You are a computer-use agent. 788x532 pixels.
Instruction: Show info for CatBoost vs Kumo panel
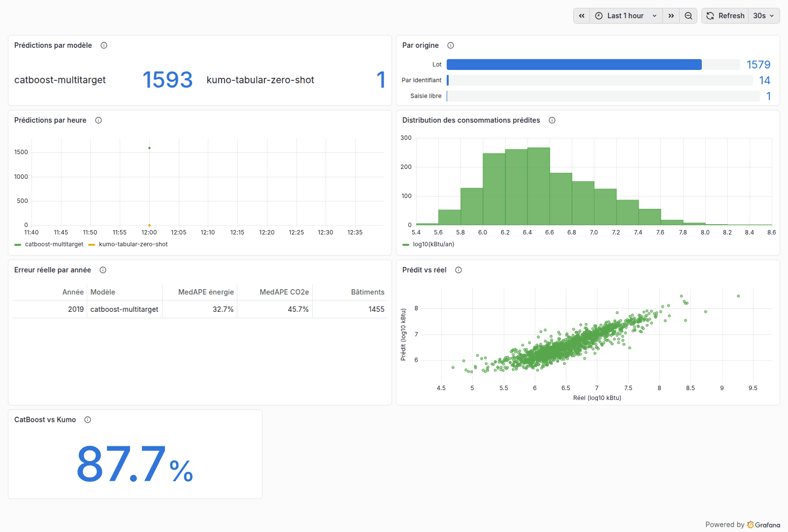point(88,420)
